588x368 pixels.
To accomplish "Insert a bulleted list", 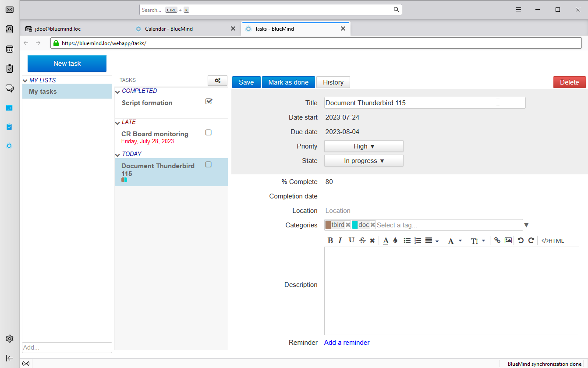I will [x=407, y=241].
